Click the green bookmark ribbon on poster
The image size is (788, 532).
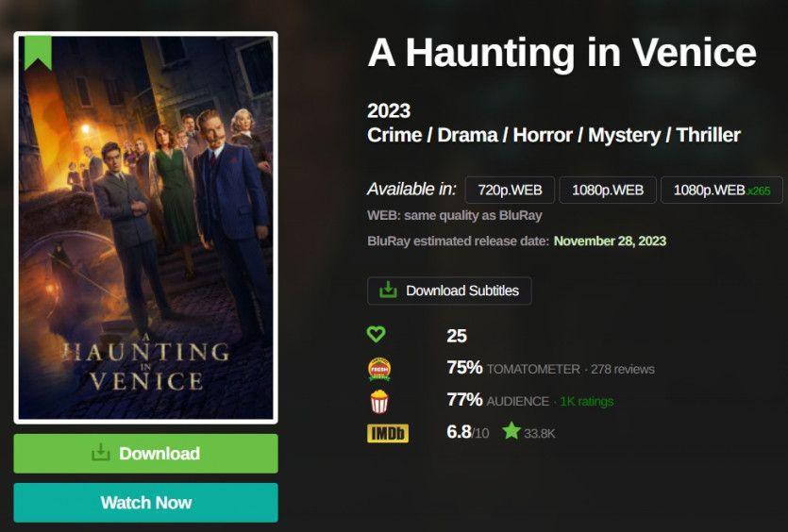tap(38, 53)
